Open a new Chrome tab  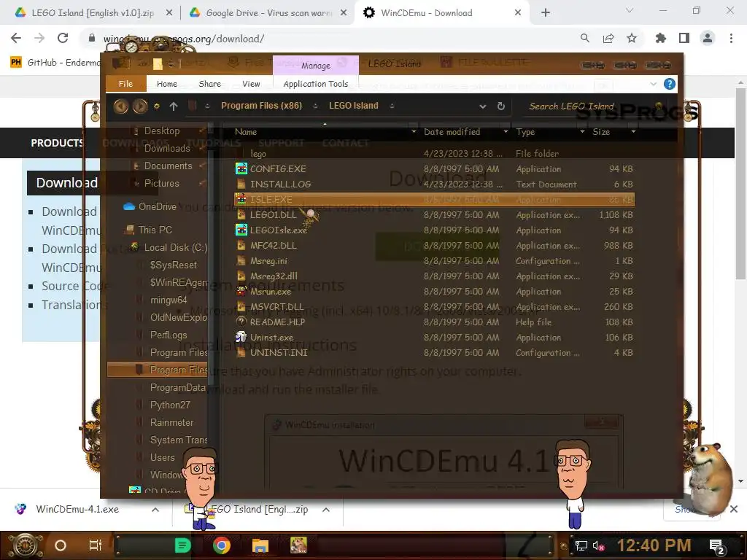(546, 13)
